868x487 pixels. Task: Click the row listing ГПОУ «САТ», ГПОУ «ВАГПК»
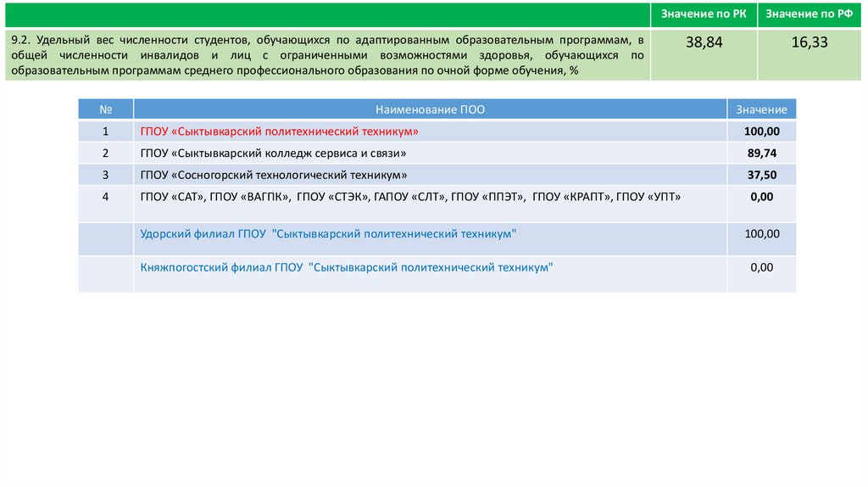[x=410, y=197]
